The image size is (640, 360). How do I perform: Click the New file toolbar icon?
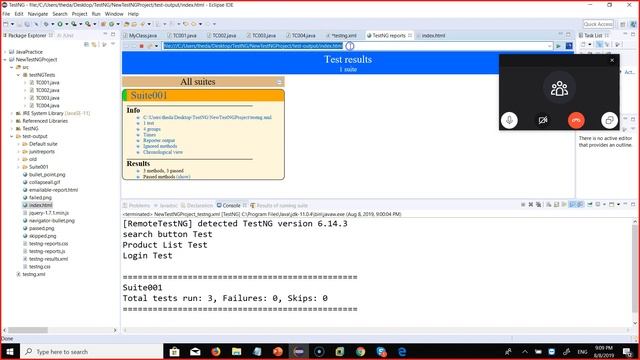(x=5, y=24)
